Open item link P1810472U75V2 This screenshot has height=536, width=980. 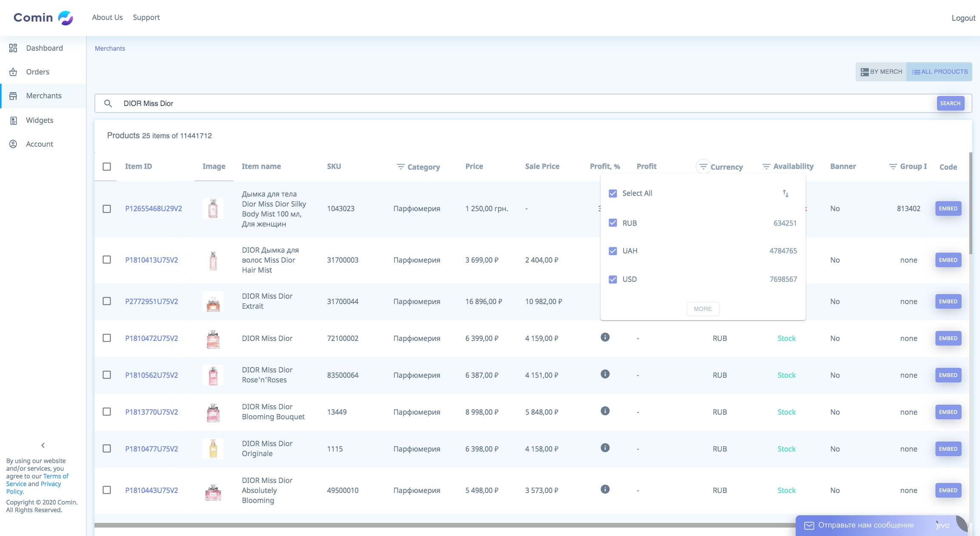click(151, 339)
